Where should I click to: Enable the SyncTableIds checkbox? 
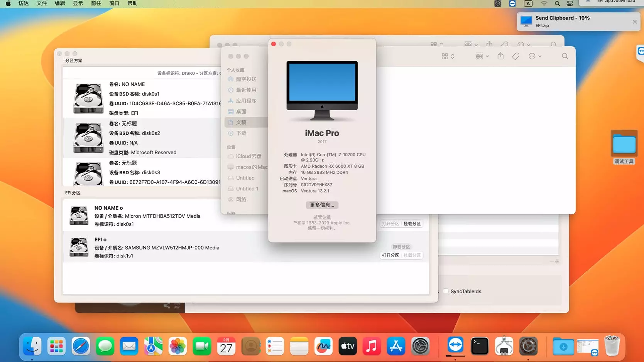point(446,291)
